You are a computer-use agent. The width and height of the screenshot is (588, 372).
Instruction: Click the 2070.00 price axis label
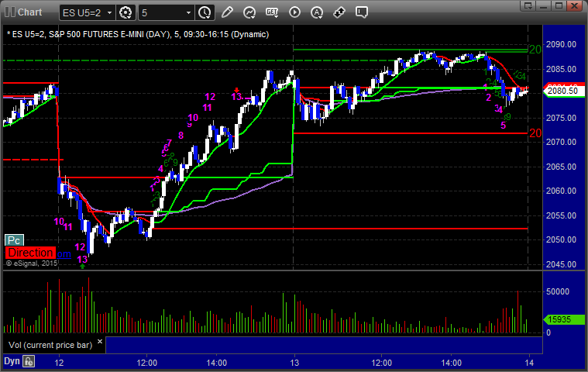[x=561, y=142]
